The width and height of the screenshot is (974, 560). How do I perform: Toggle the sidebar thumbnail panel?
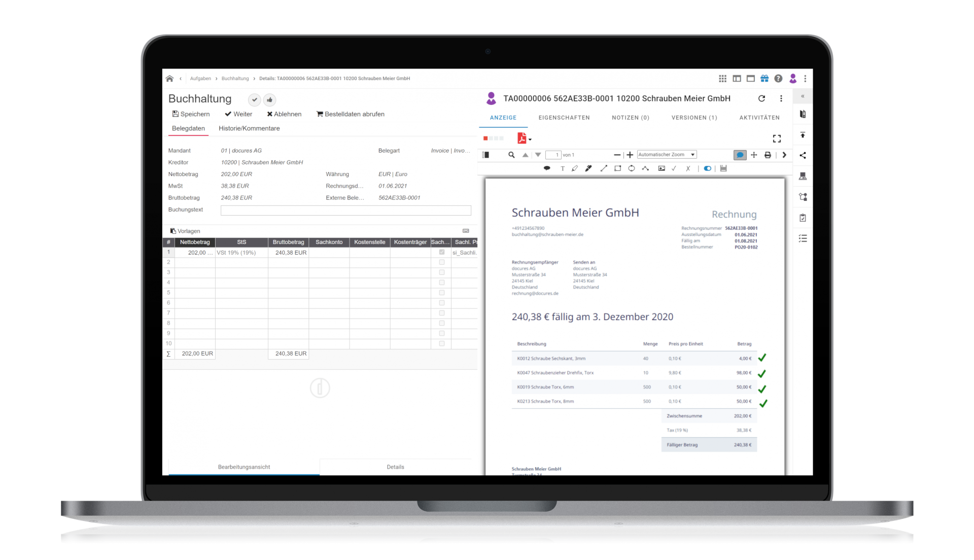486,155
